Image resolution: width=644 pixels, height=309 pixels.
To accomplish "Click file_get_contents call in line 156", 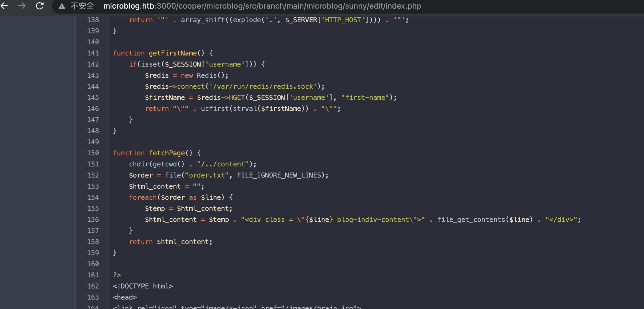I will (471, 219).
